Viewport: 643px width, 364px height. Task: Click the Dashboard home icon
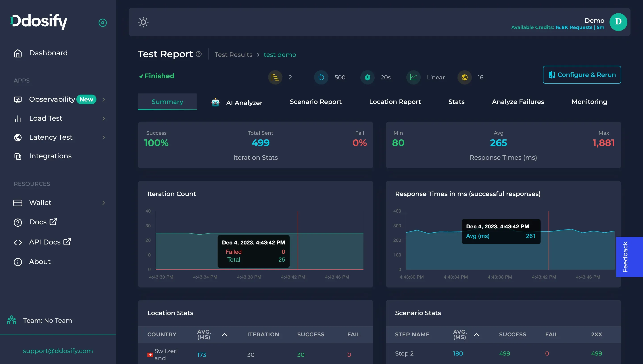point(18,53)
